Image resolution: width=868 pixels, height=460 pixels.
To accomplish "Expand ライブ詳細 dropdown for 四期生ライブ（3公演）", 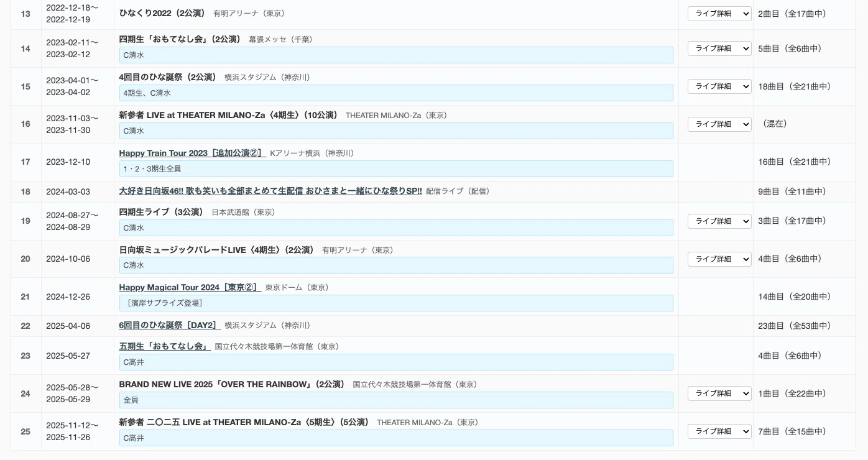I will 719,221.
